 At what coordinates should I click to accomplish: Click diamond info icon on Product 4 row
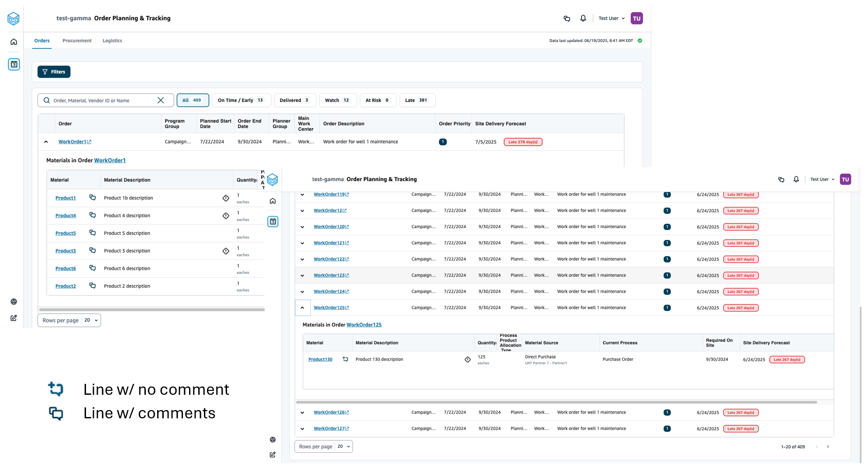(226, 216)
